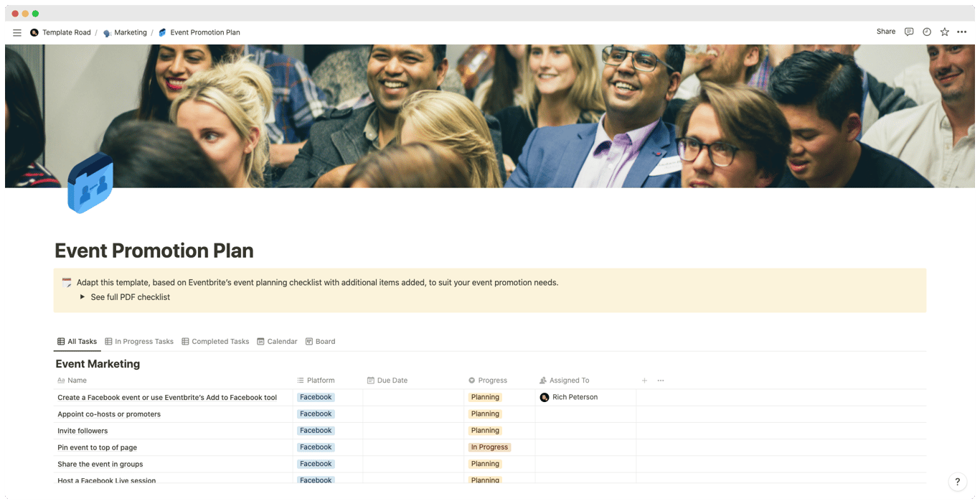Open the table ellipsis beside the plus icon
Image resolution: width=980 pixels, height=504 pixels.
[x=660, y=380]
